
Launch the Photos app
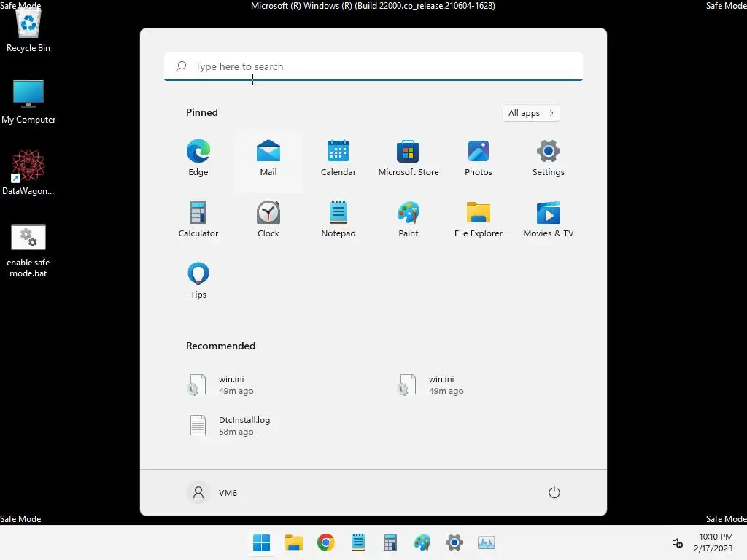coord(479,158)
